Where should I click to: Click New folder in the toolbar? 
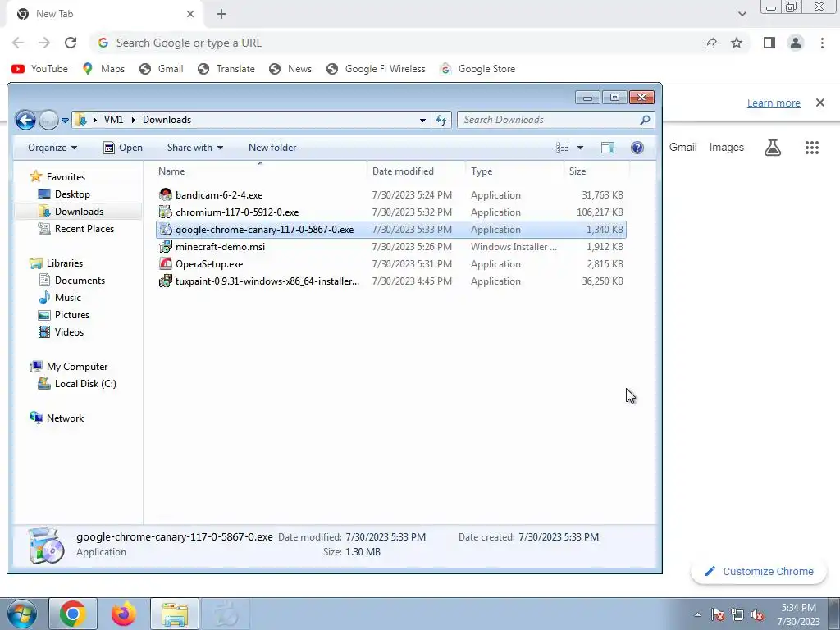[272, 148]
